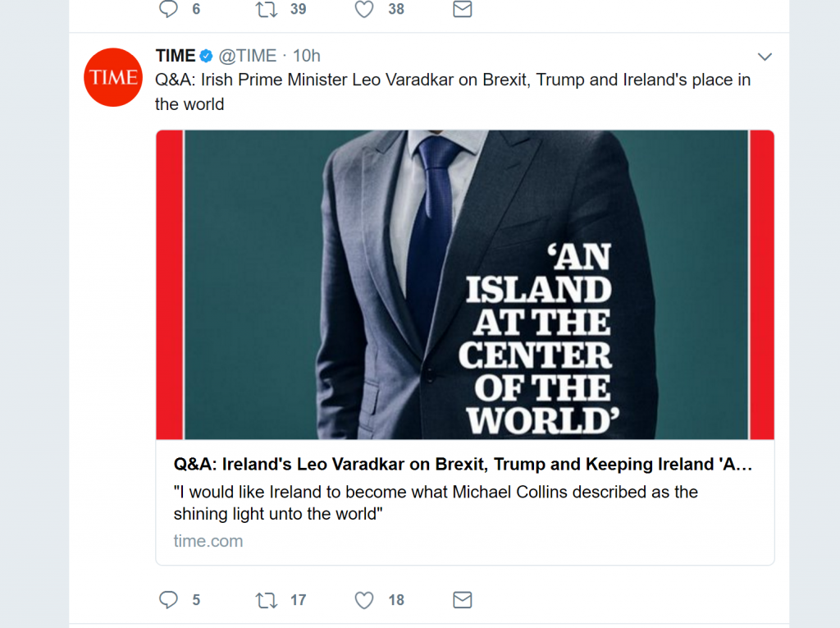This screenshot has width=840, height=628.
Task: Reply to the TIME tweet
Action: (x=168, y=600)
